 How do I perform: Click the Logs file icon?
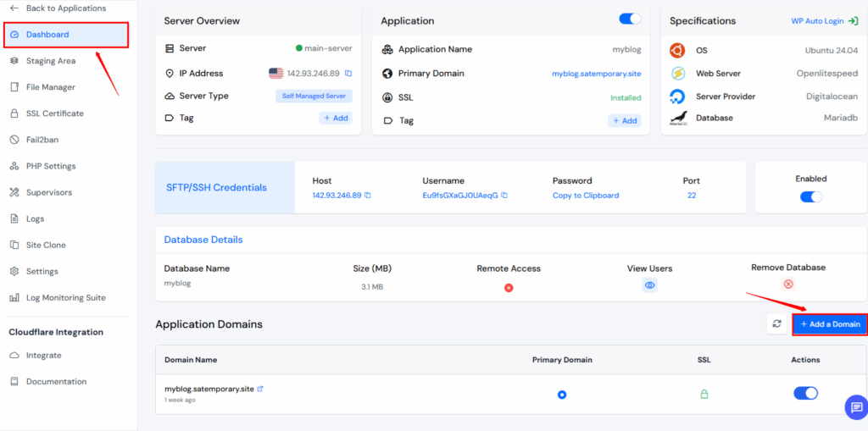[x=14, y=218]
